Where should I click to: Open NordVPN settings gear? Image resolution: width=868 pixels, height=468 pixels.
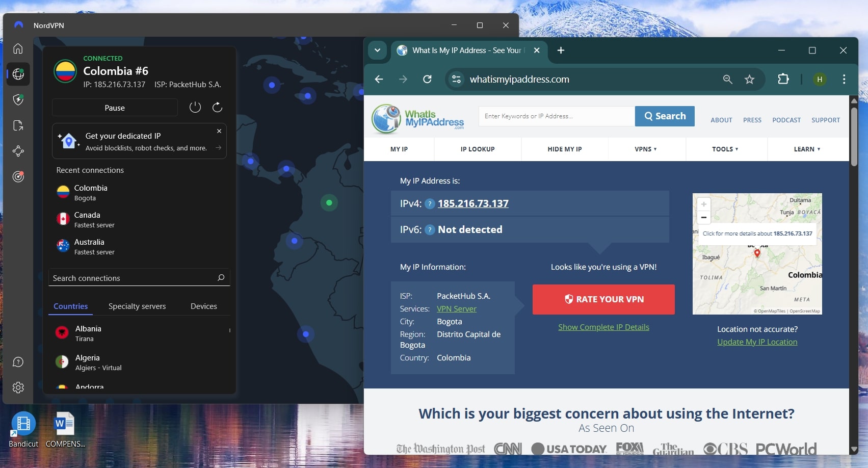[18, 387]
